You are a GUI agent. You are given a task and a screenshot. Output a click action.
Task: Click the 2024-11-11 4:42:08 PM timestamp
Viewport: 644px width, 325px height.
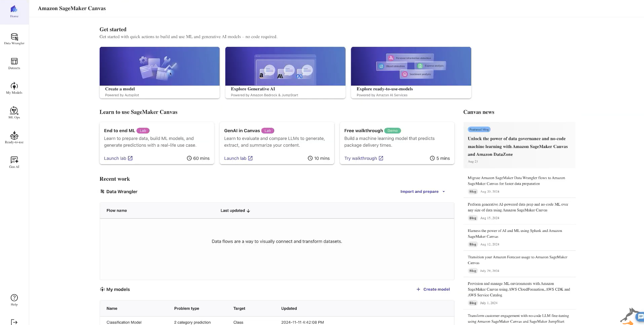302,322
